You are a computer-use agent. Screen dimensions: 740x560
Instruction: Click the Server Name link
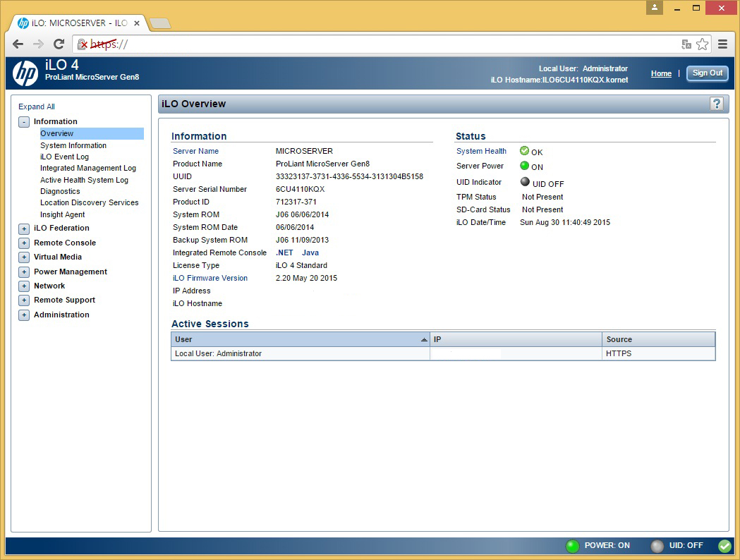tap(195, 151)
